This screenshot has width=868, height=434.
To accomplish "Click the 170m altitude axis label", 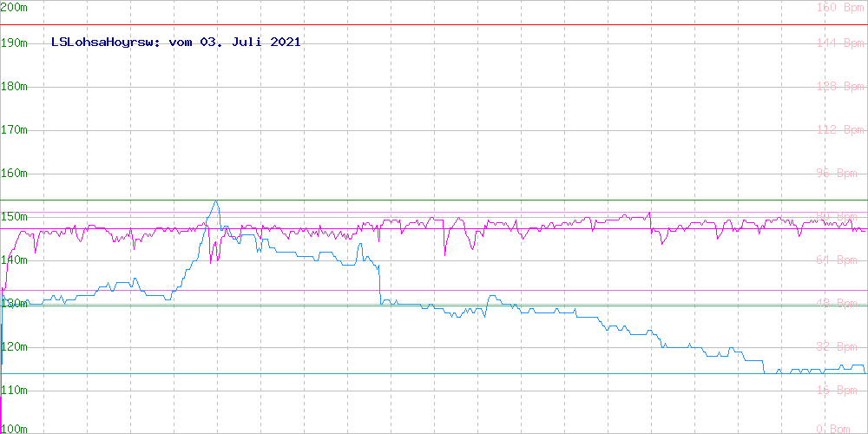I will (15, 129).
